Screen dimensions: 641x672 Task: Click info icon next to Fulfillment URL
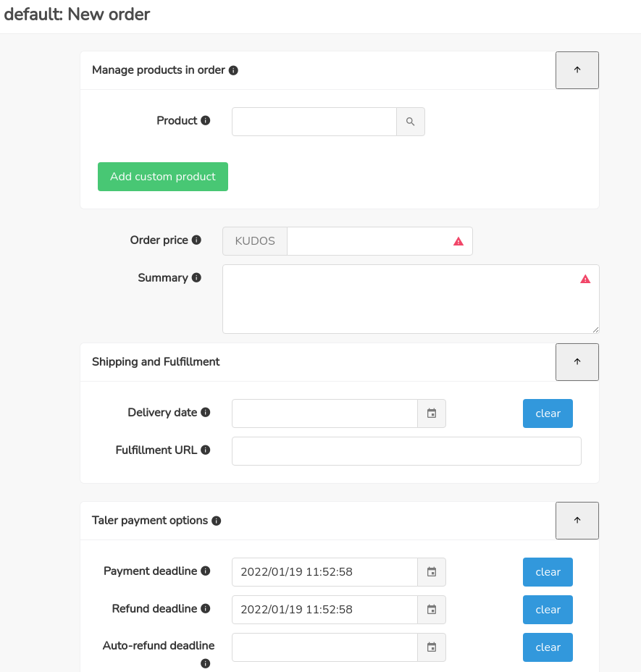tap(206, 450)
